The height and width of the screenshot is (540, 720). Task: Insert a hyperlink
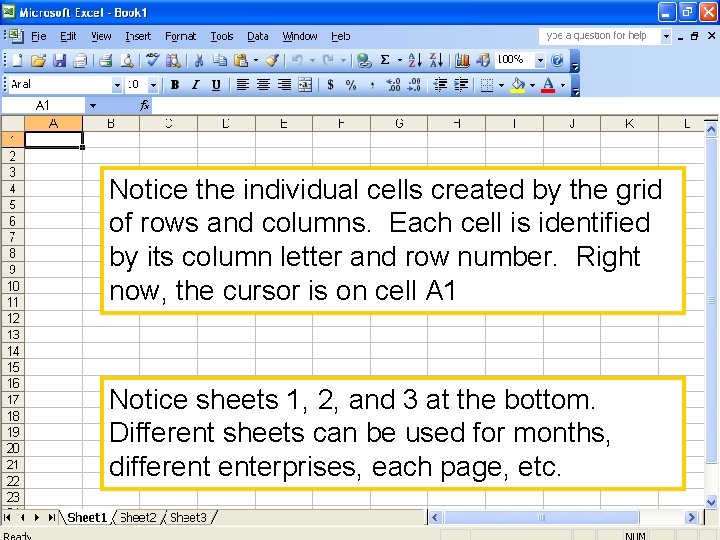point(364,60)
